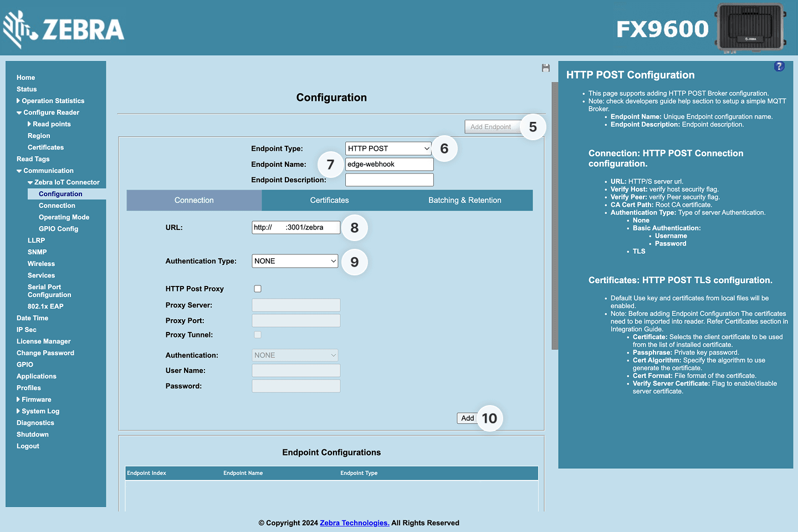Open the Diagnostics page

tap(35, 423)
